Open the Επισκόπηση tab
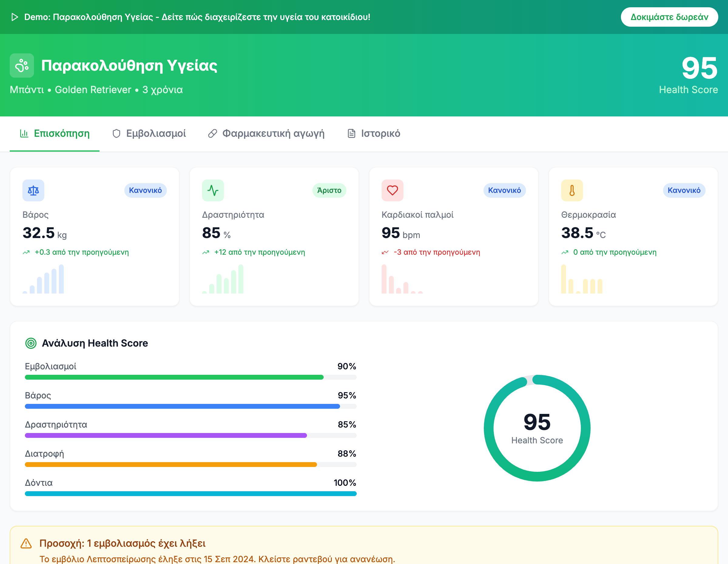 click(55, 134)
